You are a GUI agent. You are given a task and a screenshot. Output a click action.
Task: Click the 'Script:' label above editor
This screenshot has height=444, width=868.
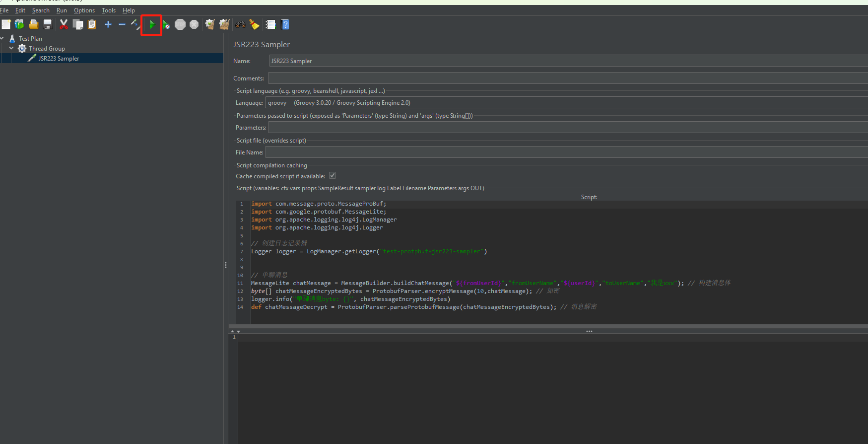589,197
